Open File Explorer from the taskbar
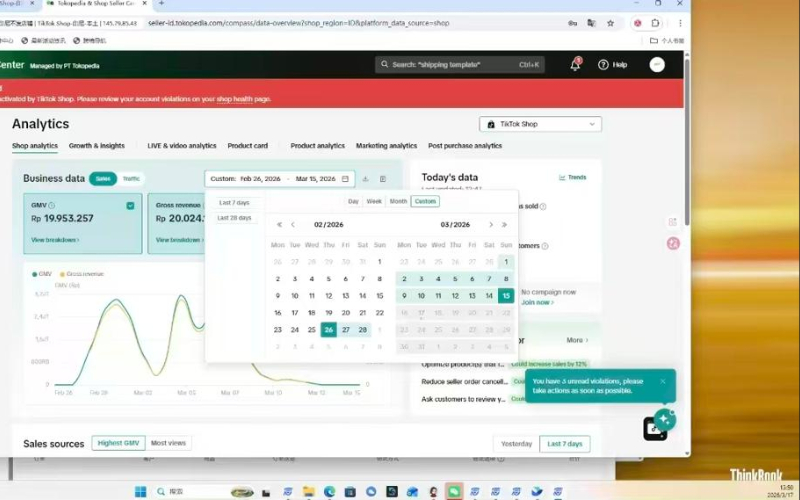This screenshot has height=500, width=800. [x=308, y=491]
